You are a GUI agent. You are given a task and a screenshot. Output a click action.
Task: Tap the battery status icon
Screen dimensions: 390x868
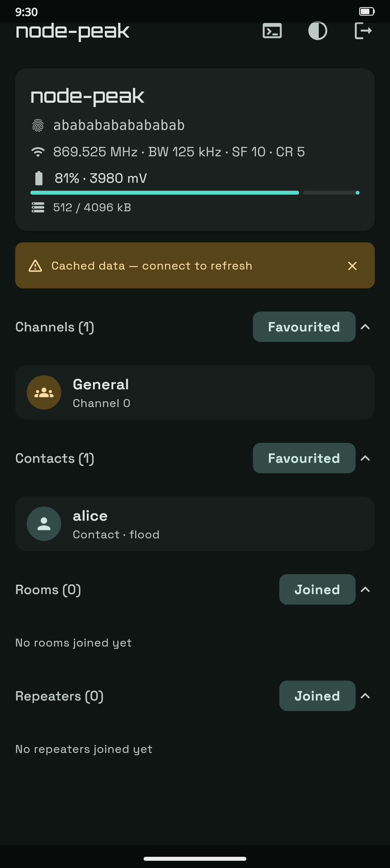coord(38,178)
